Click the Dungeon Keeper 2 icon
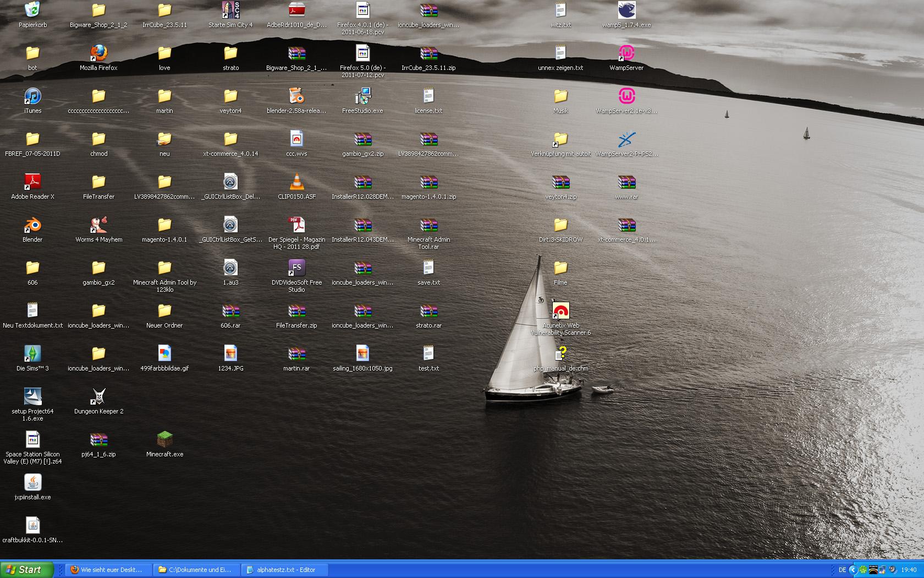This screenshot has height=578, width=924. coord(98,397)
